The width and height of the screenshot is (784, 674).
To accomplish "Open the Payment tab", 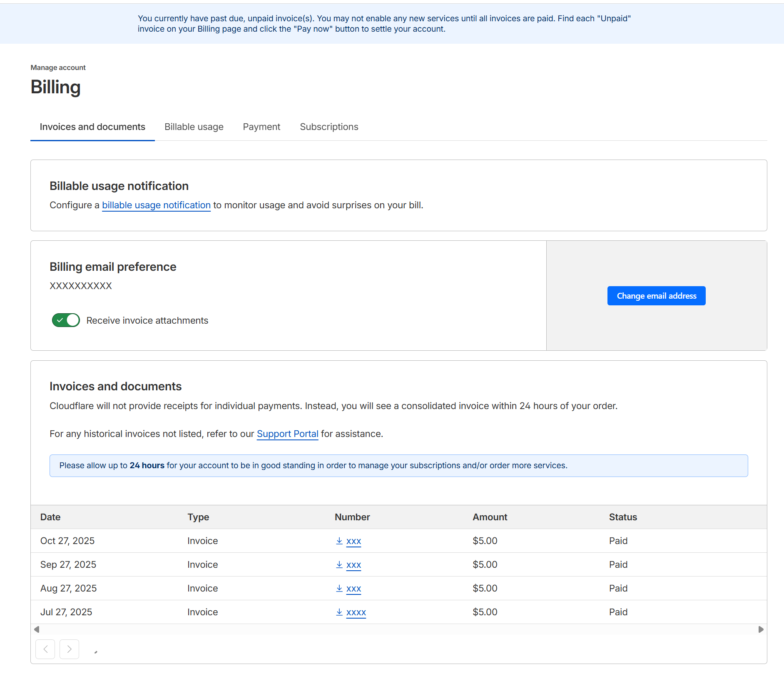I will pos(261,127).
